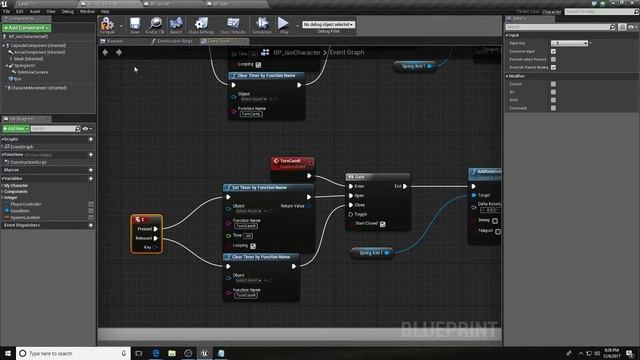This screenshot has height=360, width=640.
Task: Click the Compile toolbar icon
Action: pos(107,25)
